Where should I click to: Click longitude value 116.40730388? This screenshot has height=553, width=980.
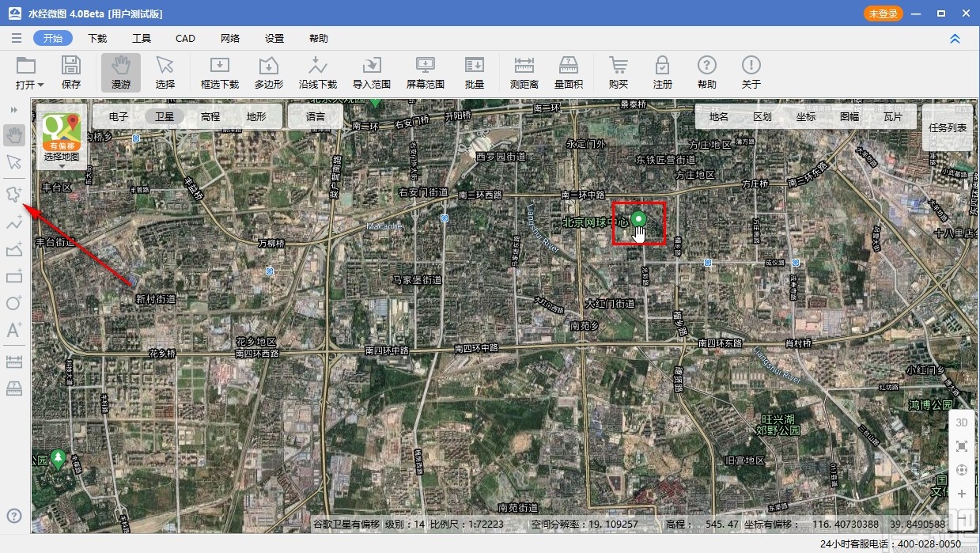tap(846, 525)
